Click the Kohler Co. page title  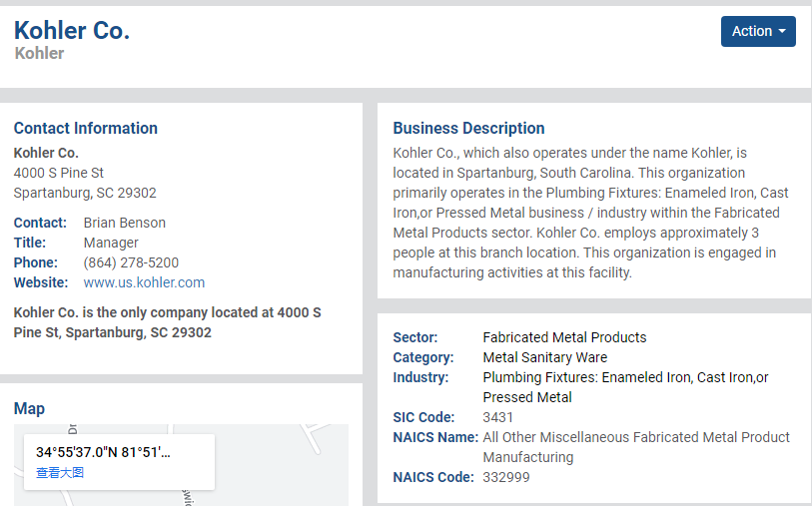pos(72,31)
